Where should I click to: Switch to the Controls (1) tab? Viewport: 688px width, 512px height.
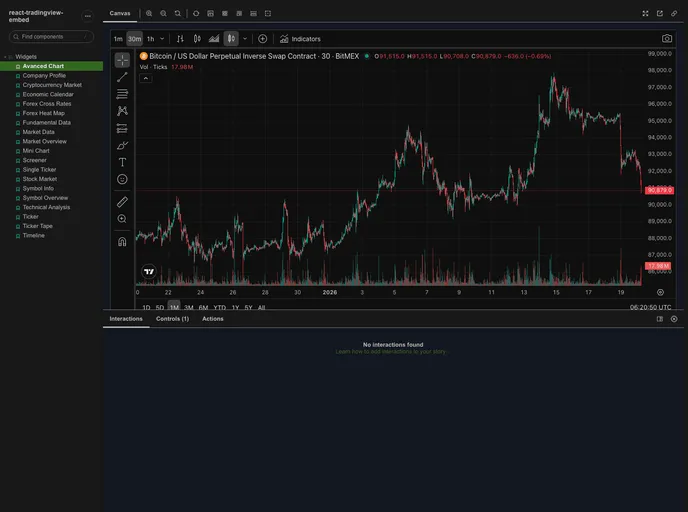click(x=172, y=319)
